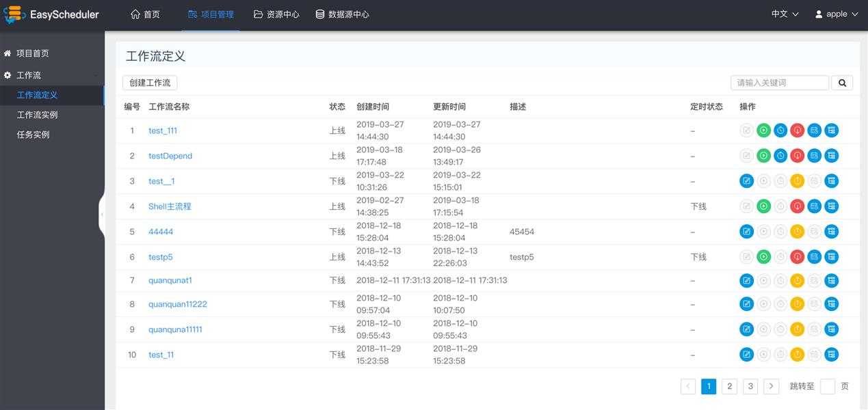Image resolution: width=868 pixels, height=410 pixels.
Task: Click the 定时状态 column header
Action: (x=707, y=107)
